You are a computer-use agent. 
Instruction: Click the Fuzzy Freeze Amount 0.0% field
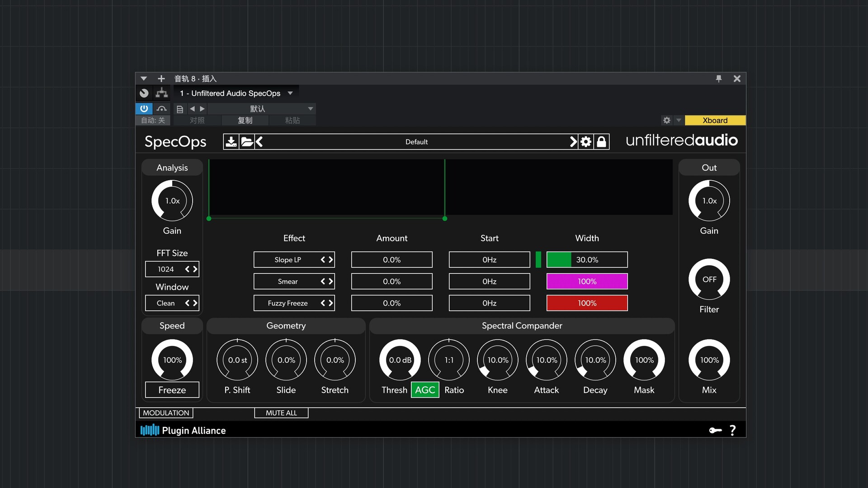coord(392,303)
